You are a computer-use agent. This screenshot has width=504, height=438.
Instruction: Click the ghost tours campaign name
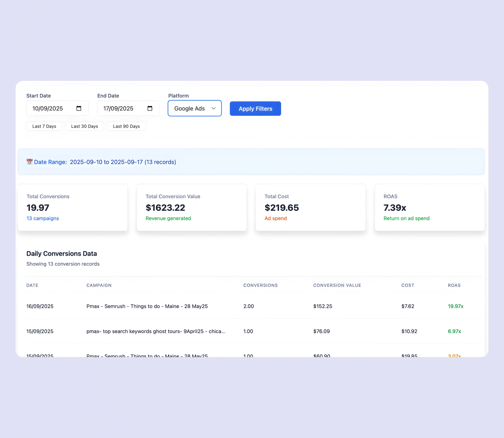point(156,331)
